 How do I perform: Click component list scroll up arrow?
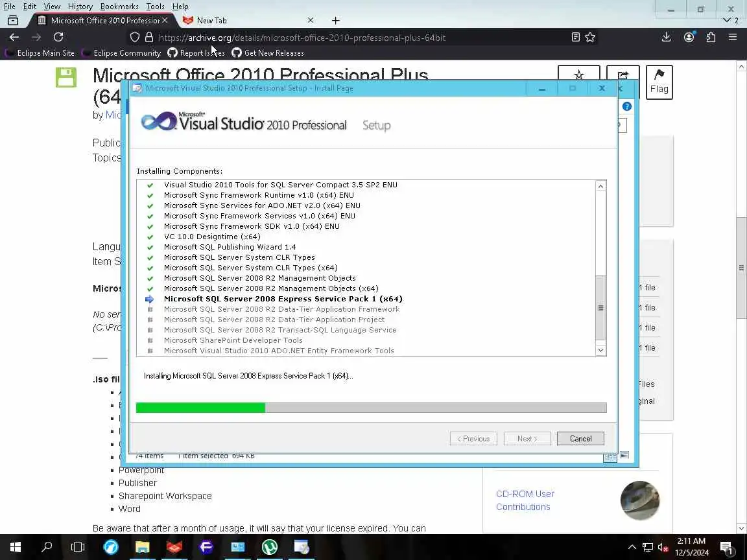[x=600, y=186]
